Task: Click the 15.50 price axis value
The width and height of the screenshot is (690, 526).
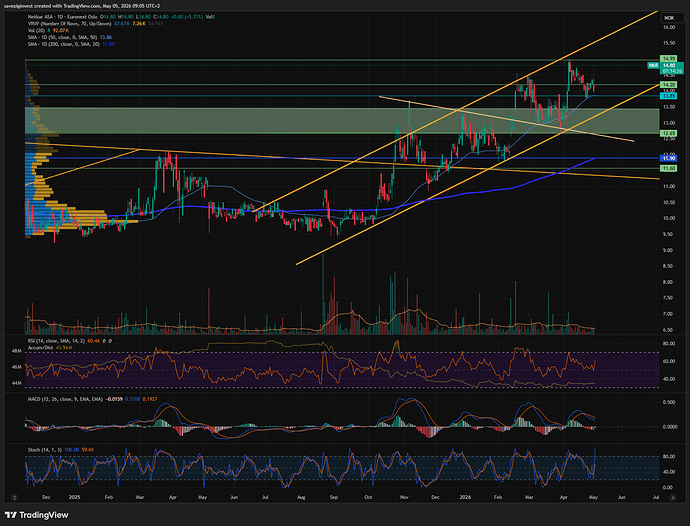Action: click(x=669, y=43)
